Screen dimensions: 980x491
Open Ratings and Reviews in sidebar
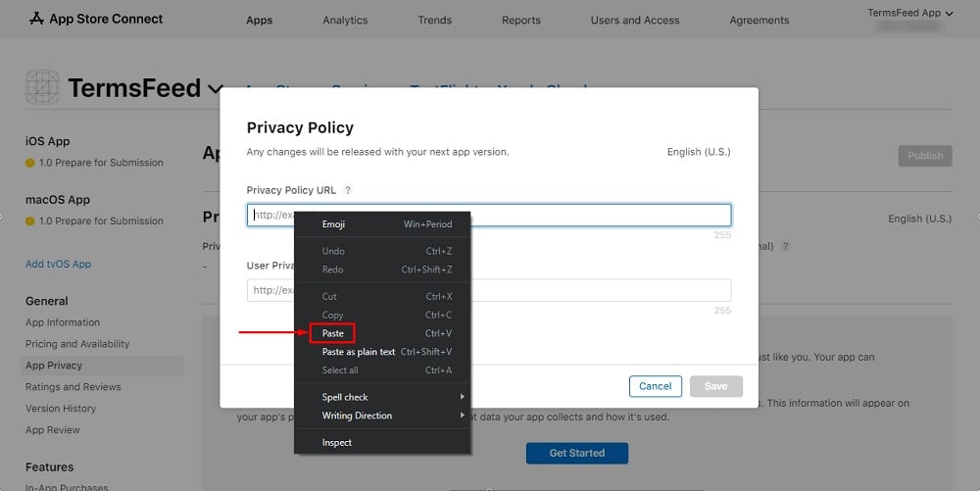pos(73,387)
